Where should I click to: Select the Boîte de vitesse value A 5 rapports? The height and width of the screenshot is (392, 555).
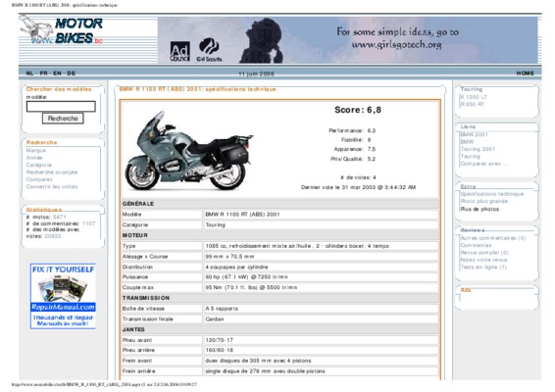coord(222,309)
